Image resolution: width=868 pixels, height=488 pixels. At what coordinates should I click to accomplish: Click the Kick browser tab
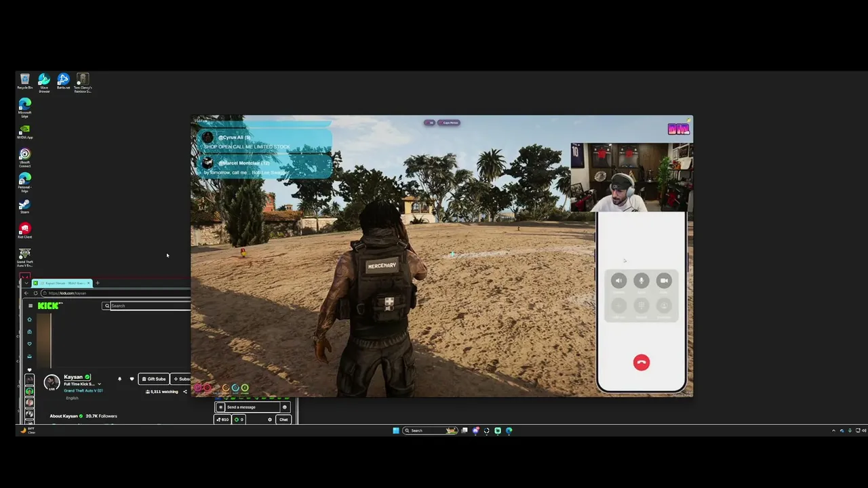[62, 283]
